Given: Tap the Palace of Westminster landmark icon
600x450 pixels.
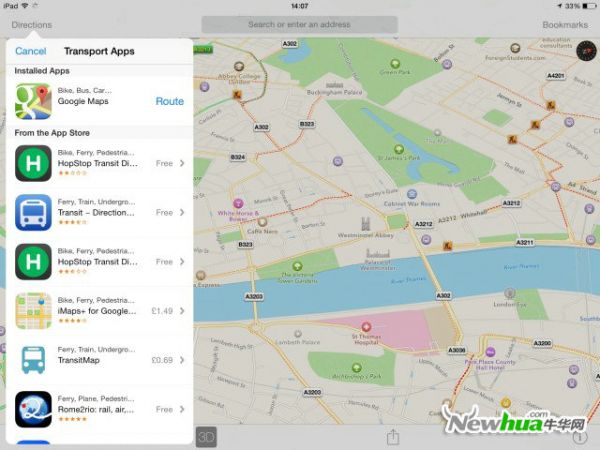Looking at the screenshot, I should [x=378, y=253].
